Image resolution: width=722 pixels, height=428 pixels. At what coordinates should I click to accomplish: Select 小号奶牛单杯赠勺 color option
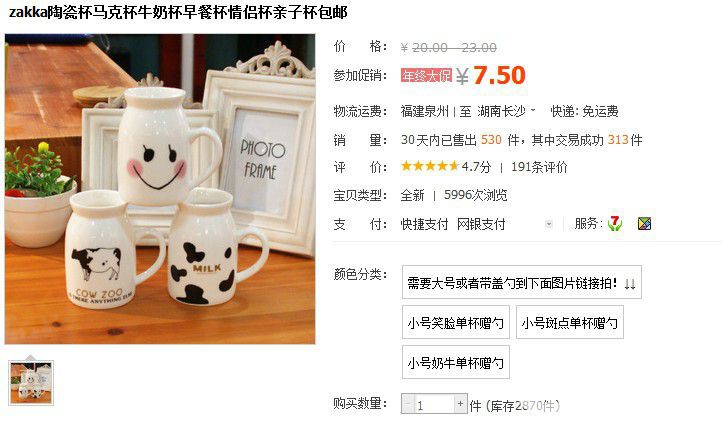(455, 363)
